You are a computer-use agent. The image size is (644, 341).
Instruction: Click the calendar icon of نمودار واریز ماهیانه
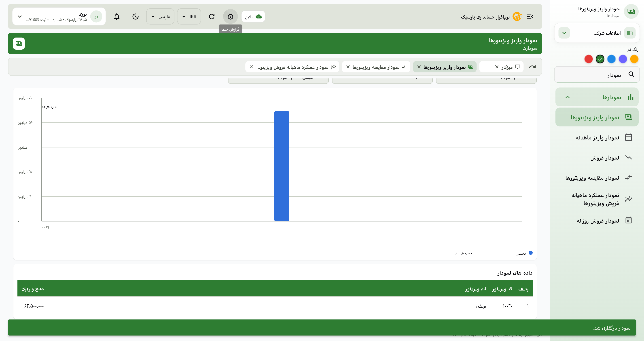(629, 137)
